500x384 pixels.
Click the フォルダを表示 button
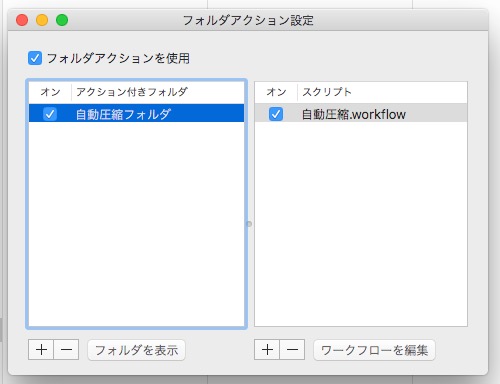(x=136, y=350)
